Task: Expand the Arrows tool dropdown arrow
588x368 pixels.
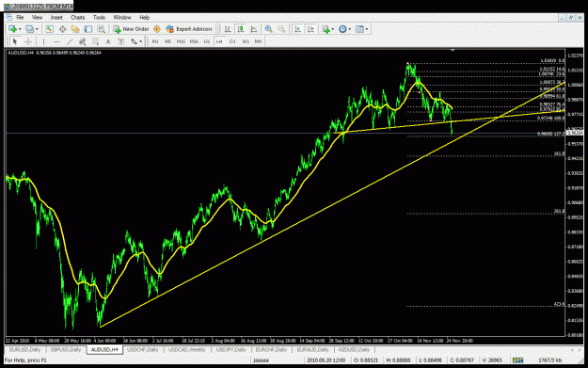Action: click(140, 41)
